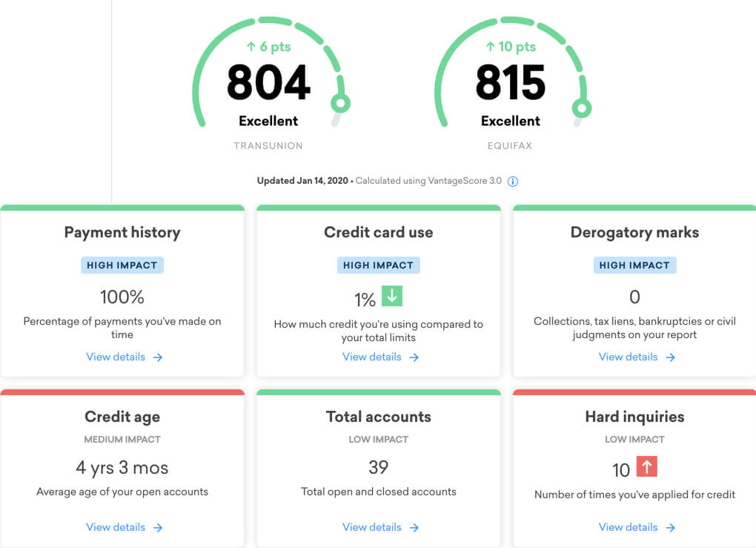Click the Credit age card title
The height and width of the screenshot is (548, 756).
pos(122,417)
